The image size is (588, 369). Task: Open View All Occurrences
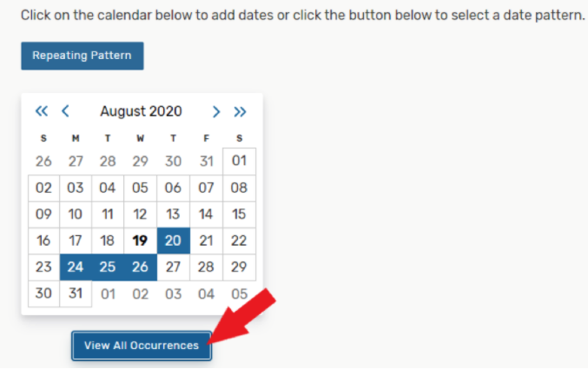(x=142, y=346)
